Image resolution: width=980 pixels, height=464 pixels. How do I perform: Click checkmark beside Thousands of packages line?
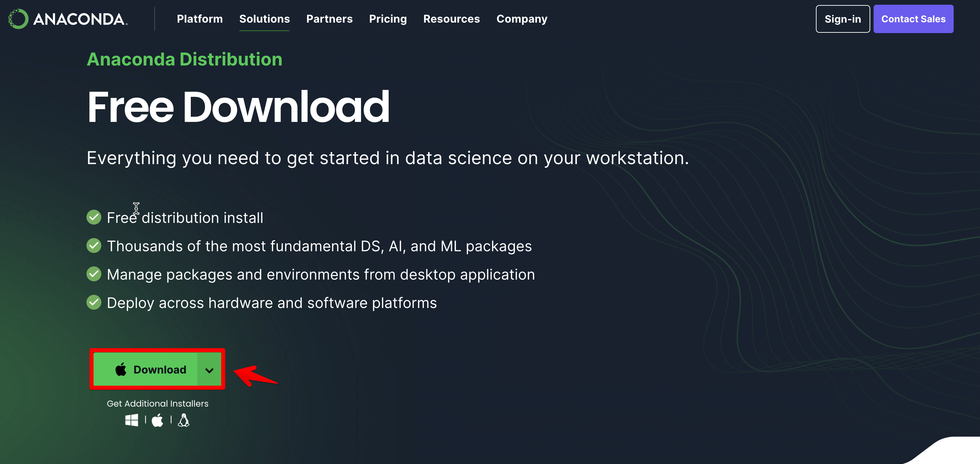(x=94, y=246)
